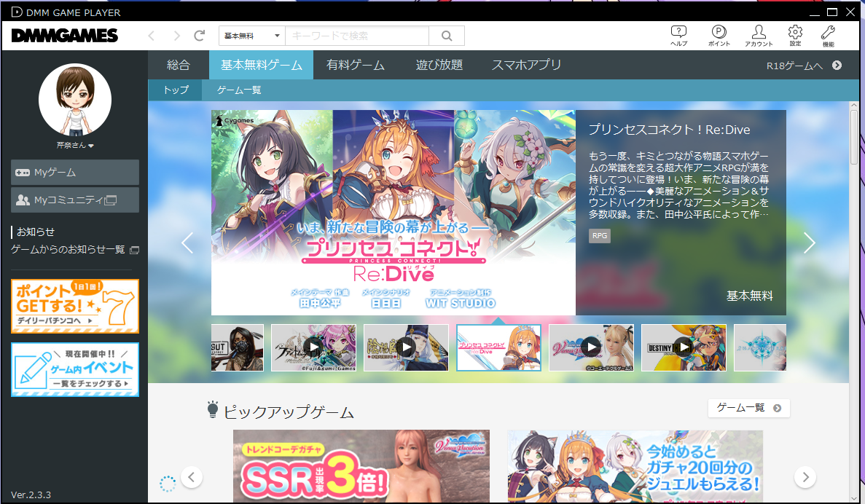Screen dimensions: 865x504
Task: Expand the 基本無料 search category dropdown
Action: pos(252,36)
